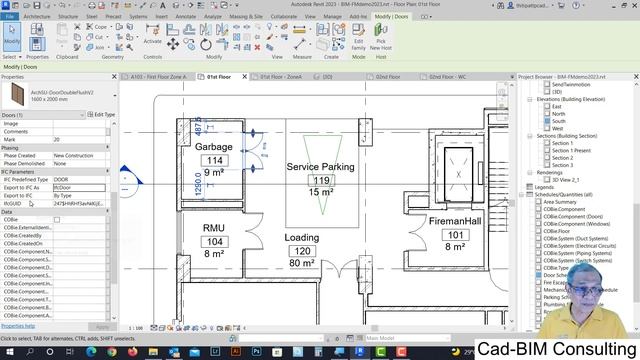The image size is (640, 360).
Task: Close the Properties palette
Action: click(114, 77)
